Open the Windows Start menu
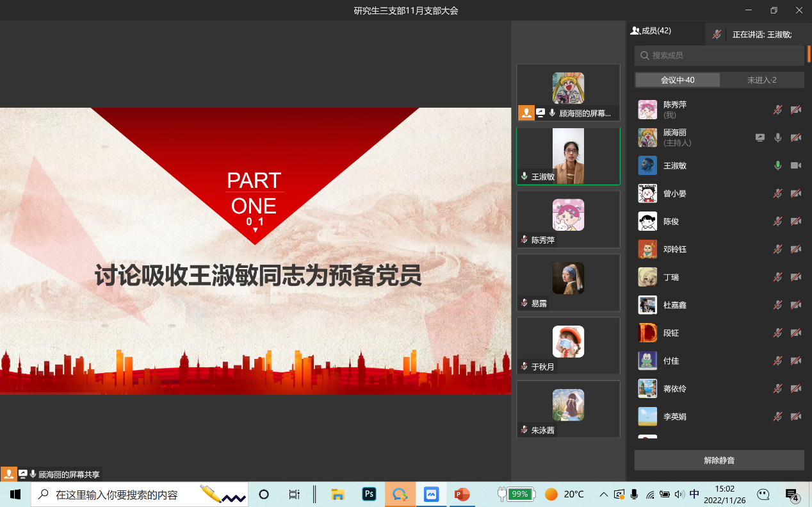The width and height of the screenshot is (812, 507). click(15, 494)
